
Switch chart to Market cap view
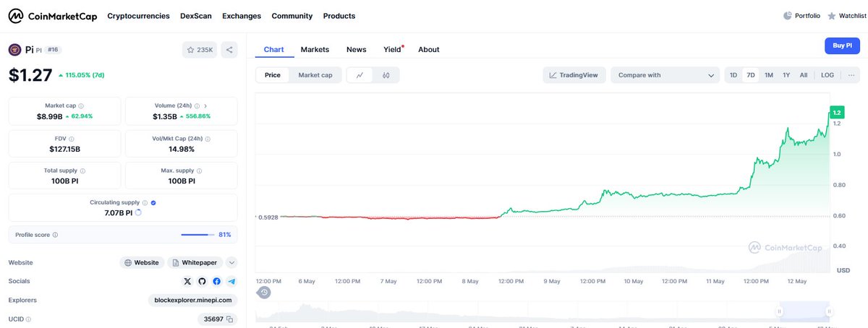coord(315,75)
